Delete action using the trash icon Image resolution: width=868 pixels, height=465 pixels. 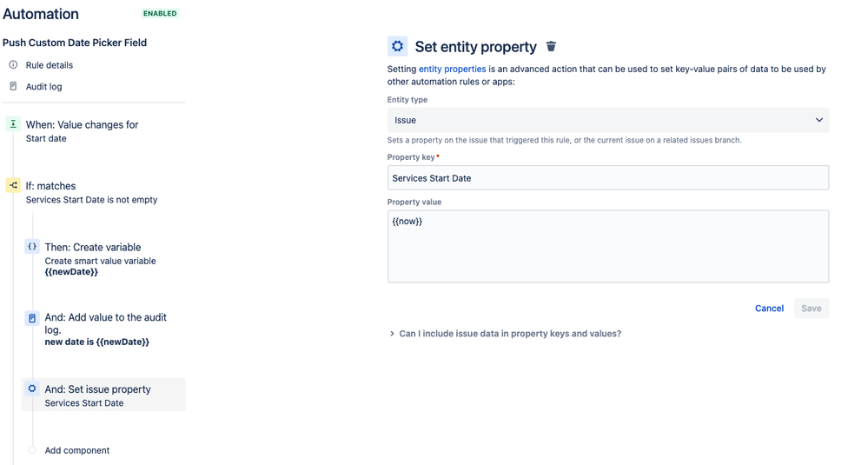(x=551, y=47)
